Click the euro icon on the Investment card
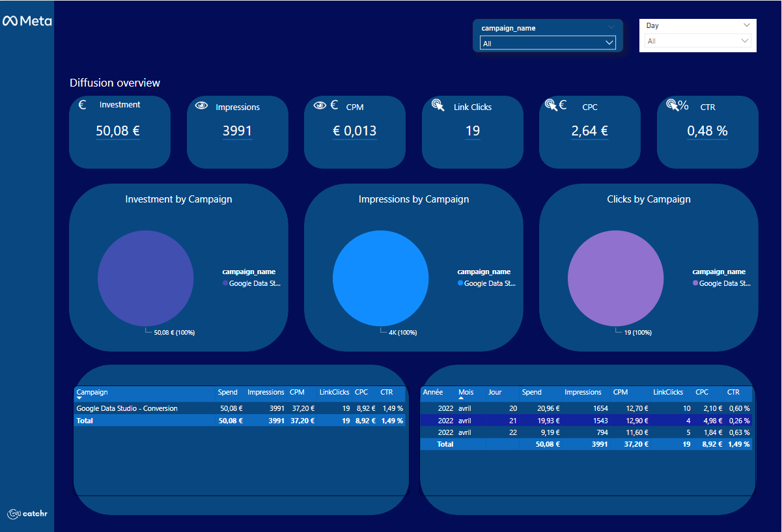Viewport: 782px width, 532px height. 82,104
